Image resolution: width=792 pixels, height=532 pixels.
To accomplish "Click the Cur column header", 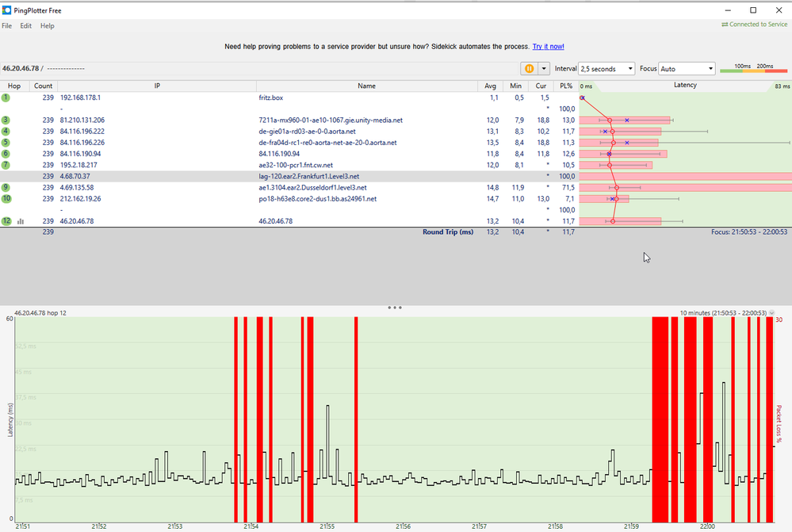I will click(541, 86).
